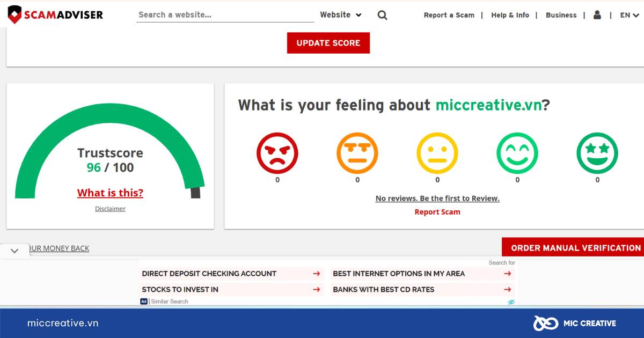This screenshot has height=338, width=644.
Task: Click the miccreative.vn green domain link
Action: 488,105
